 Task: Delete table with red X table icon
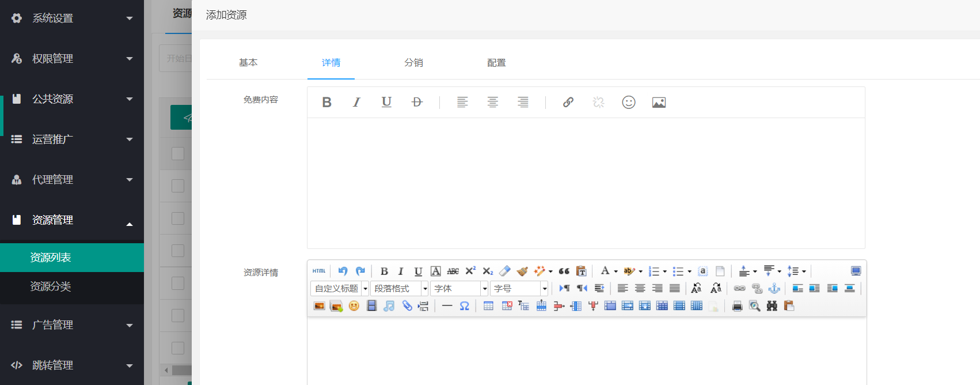tap(507, 306)
